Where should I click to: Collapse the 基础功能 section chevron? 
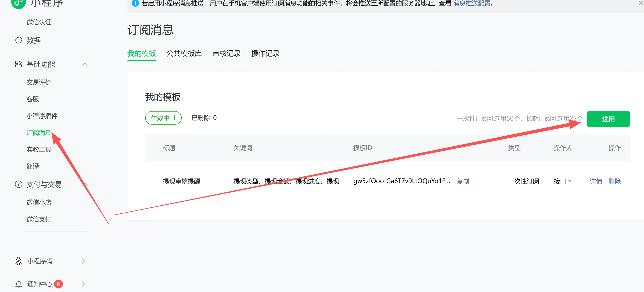pyautogui.click(x=85, y=64)
